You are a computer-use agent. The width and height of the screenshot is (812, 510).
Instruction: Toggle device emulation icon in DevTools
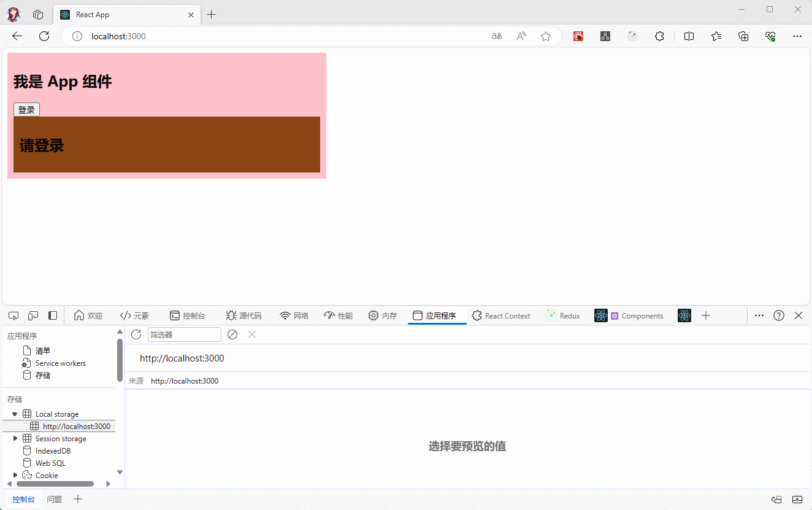(33, 315)
